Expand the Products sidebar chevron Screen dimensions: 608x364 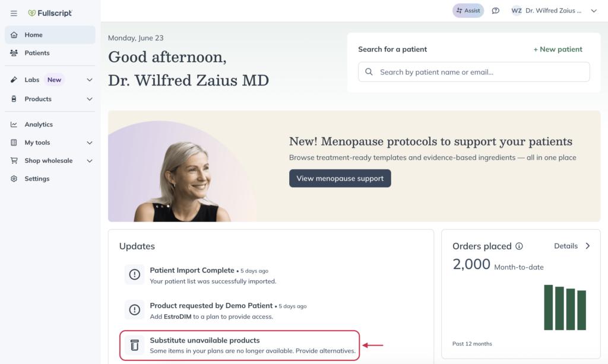coord(90,99)
